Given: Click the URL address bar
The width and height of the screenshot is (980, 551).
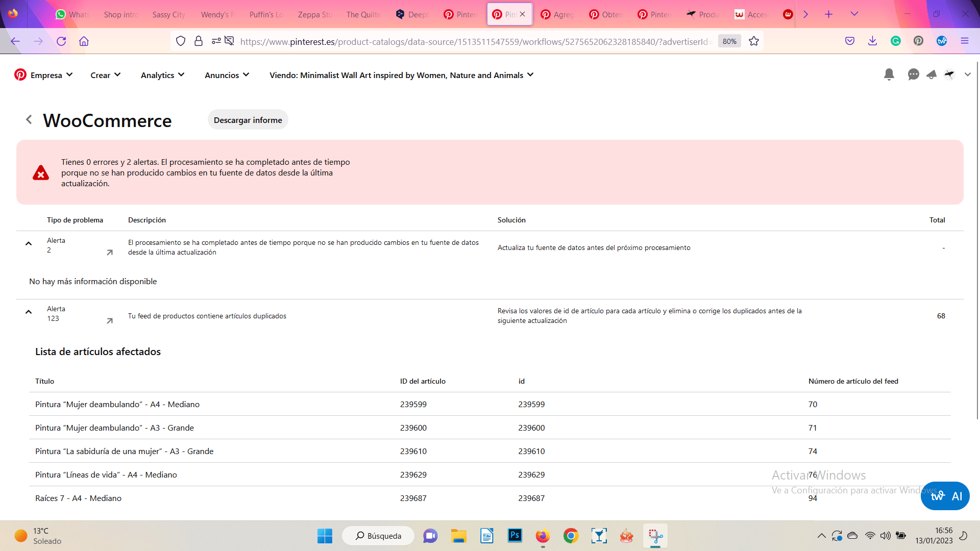Looking at the screenshot, I should 475,41.
